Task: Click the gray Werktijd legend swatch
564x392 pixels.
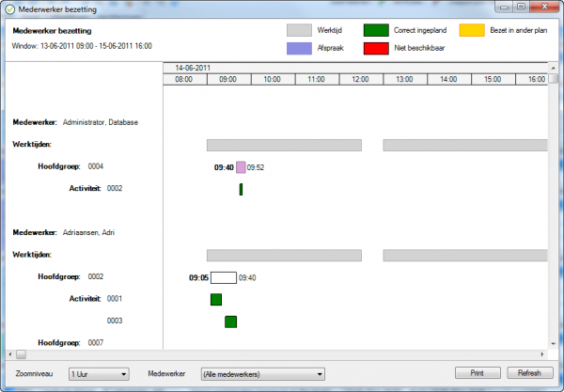Action: point(299,30)
